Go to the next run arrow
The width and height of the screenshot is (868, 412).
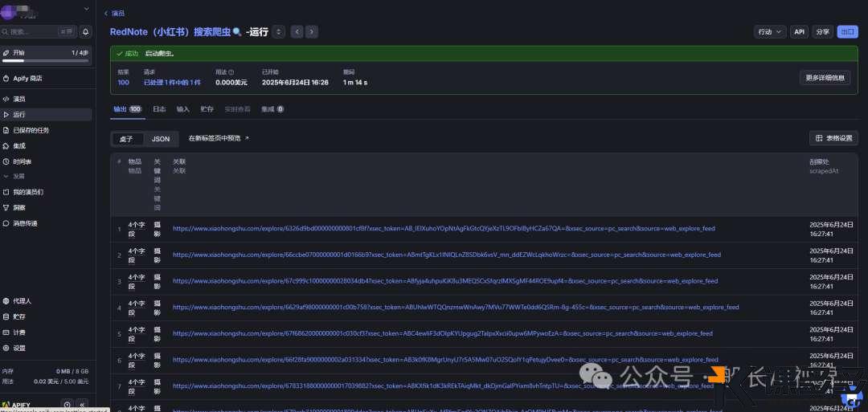(x=312, y=31)
